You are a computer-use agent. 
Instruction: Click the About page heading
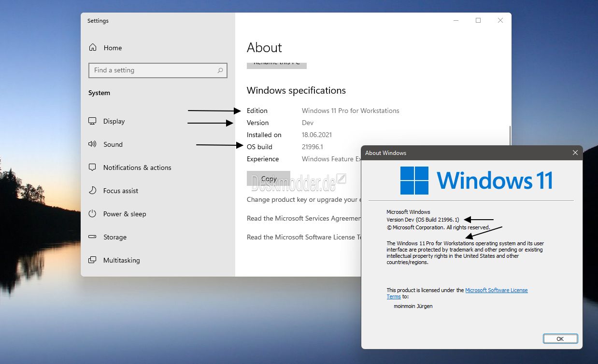pos(264,47)
